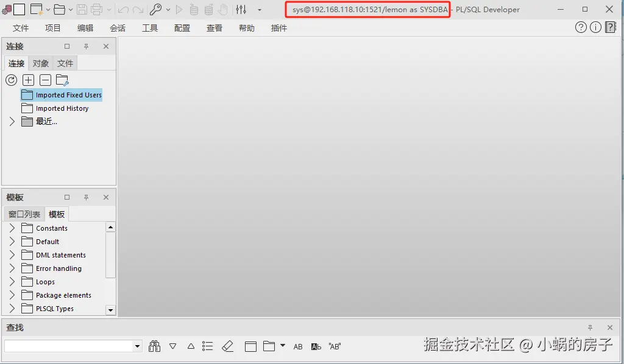Click the Save diskette icon
The height and width of the screenshot is (364, 624).
[x=82, y=9]
